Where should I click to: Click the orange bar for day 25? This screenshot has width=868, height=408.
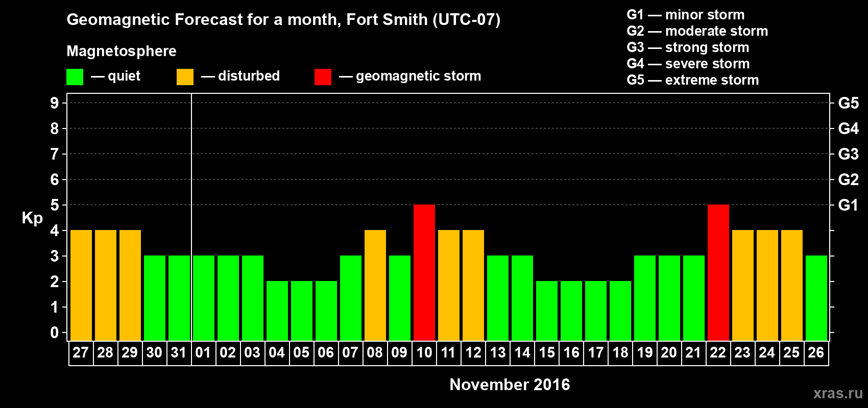792,286
